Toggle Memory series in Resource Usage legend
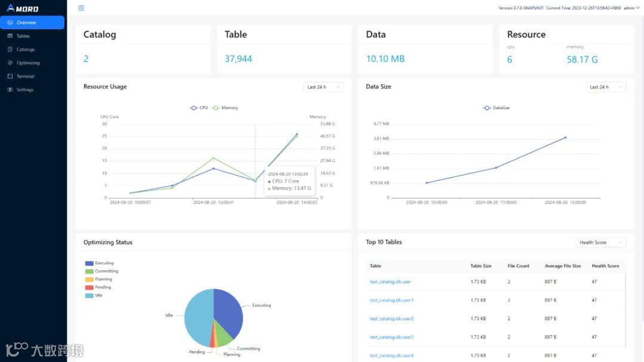644x362 pixels. (225, 108)
